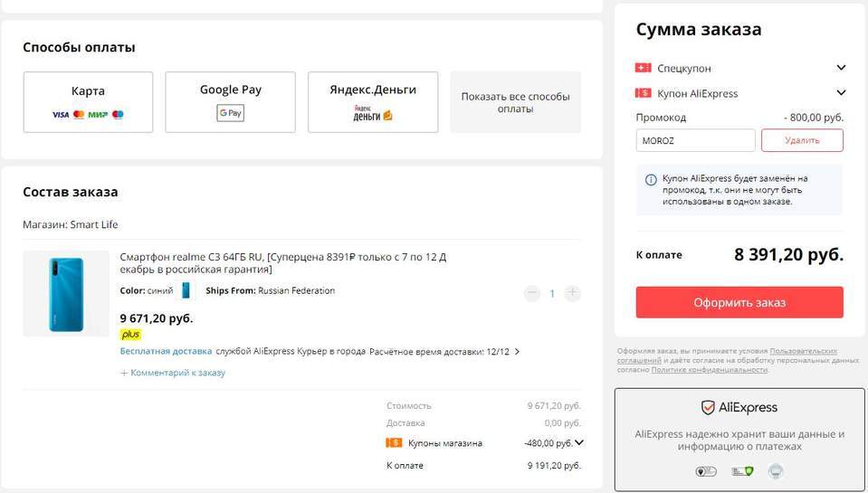Click the red Спецкупон coupon icon
868x493 pixels.
click(644, 68)
